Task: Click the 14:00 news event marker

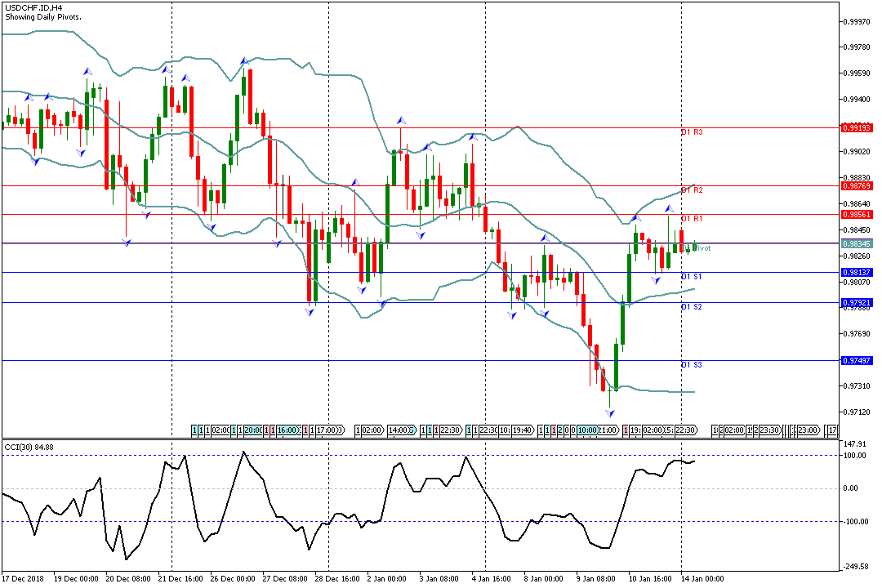Action: pos(399,430)
